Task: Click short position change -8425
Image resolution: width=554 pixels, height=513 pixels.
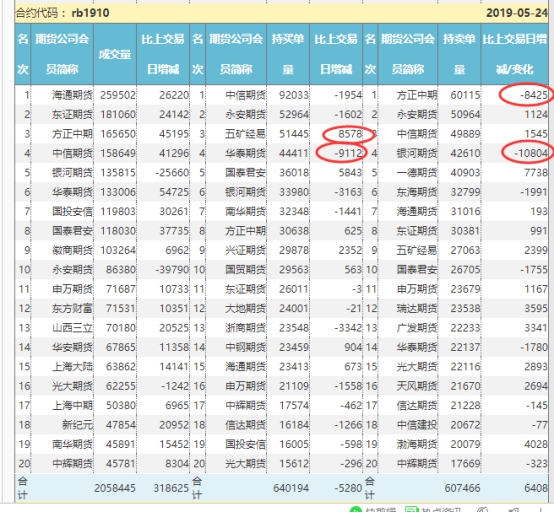Action: tap(533, 95)
